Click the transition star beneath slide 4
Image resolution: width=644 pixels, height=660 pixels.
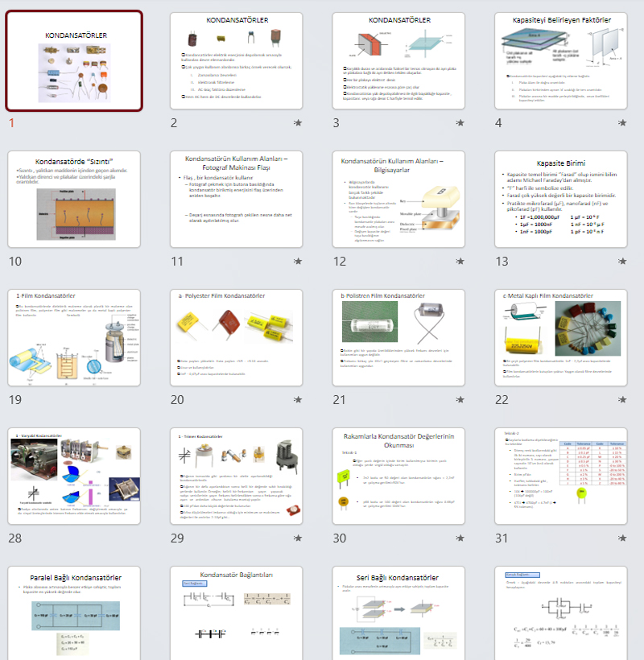pyautogui.click(x=622, y=123)
